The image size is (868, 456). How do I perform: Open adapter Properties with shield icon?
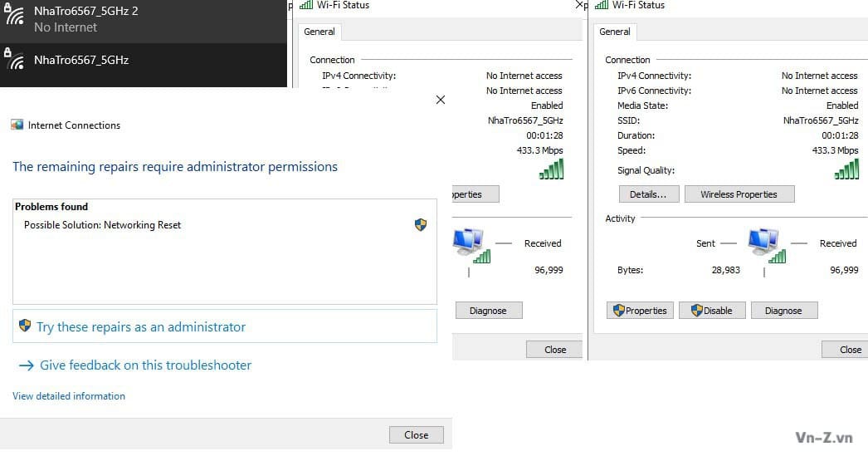(x=640, y=311)
